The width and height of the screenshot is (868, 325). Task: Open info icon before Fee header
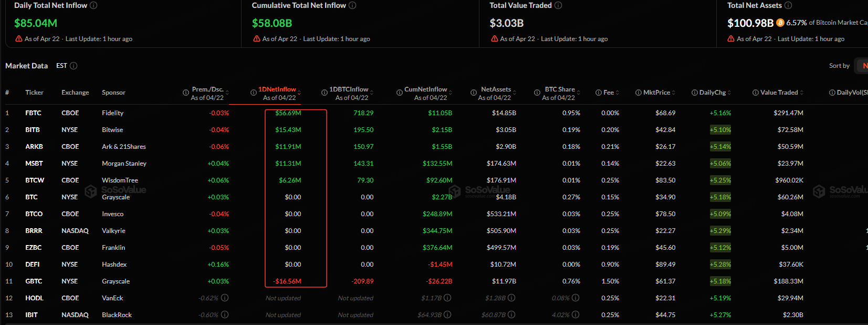[x=599, y=93]
